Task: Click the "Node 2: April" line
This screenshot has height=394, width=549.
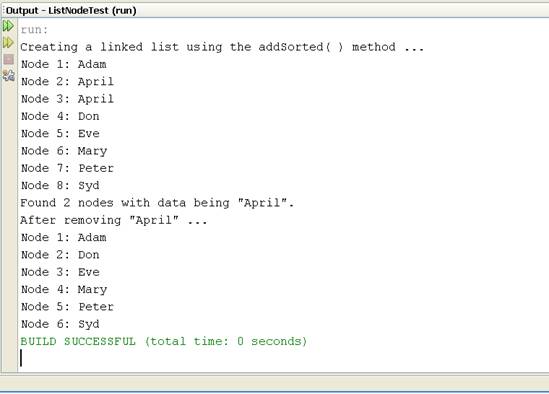Action: (x=67, y=82)
